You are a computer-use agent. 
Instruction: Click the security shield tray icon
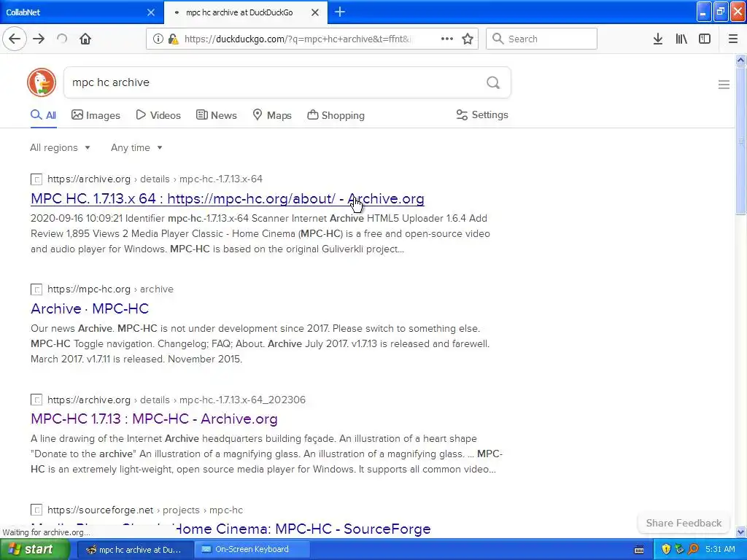[x=665, y=549]
